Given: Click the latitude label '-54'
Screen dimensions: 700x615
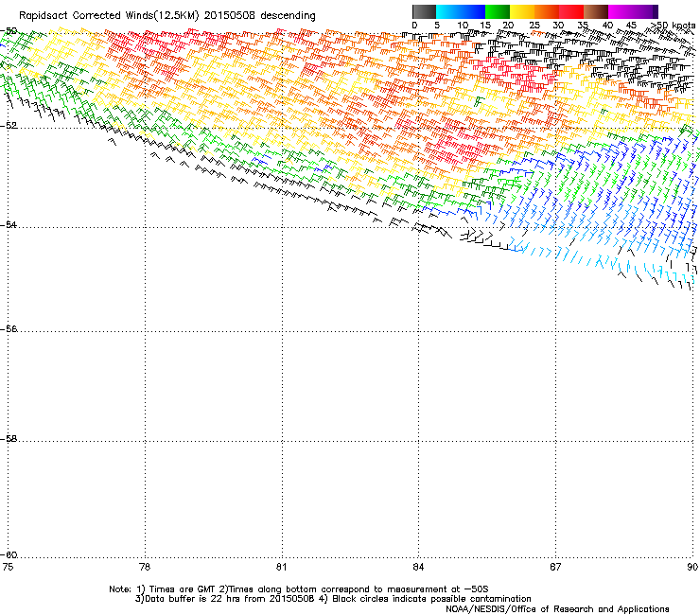Looking at the screenshot, I should tap(9, 224).
